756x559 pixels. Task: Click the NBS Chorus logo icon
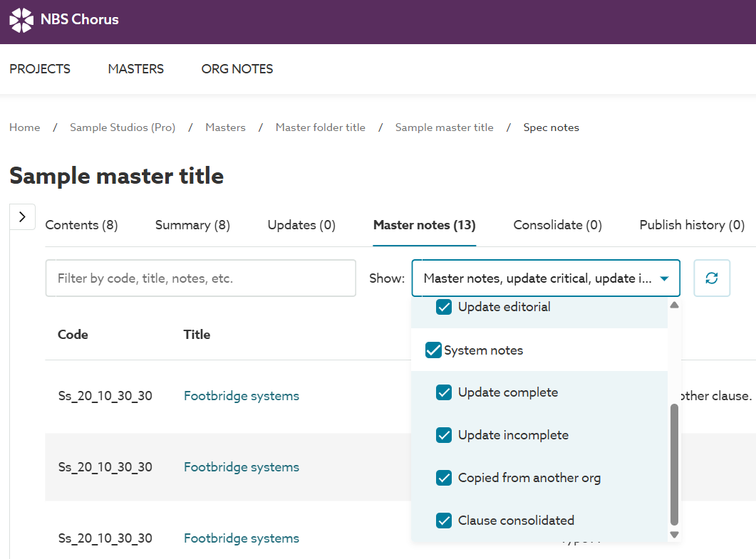pos(21,20)
